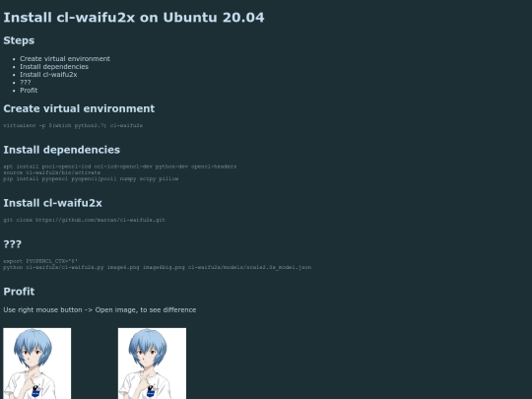Click 'Create virtual environment' list bullet item
Image resolution: width=532 pixels, height=399 pixels.
pyautogui.click(x=65, y=59)
